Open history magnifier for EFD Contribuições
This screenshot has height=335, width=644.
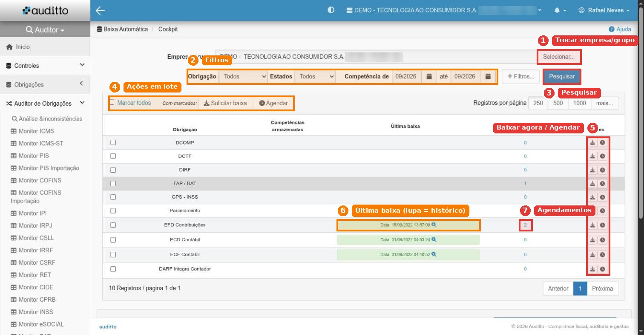coord(434,225)
